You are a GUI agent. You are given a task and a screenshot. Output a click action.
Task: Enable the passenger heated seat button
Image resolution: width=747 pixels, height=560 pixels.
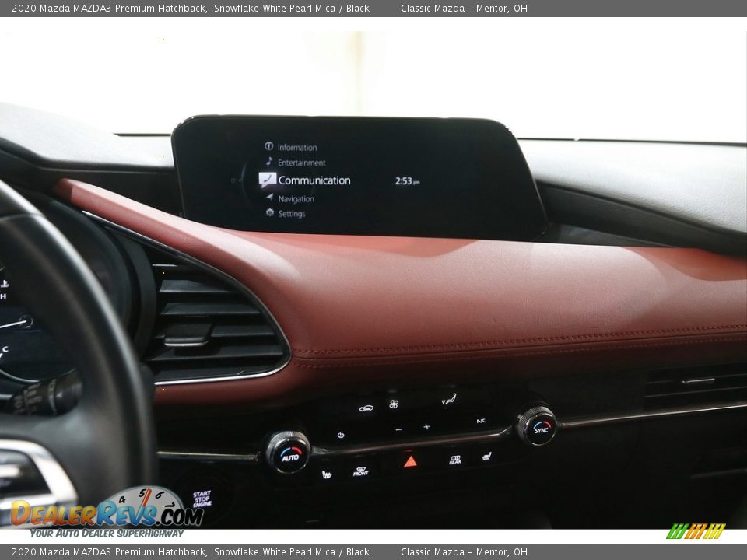point(486,456)
